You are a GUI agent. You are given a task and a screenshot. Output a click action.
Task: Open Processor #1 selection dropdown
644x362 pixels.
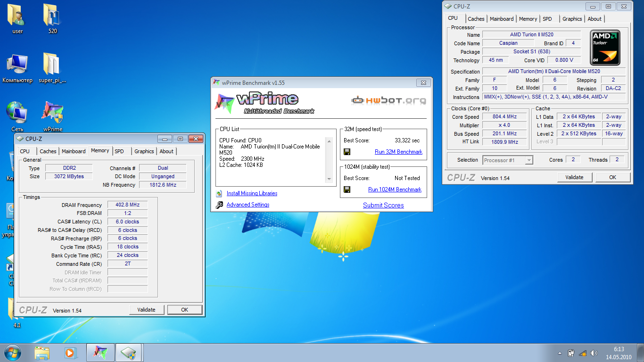coord(508,160)
